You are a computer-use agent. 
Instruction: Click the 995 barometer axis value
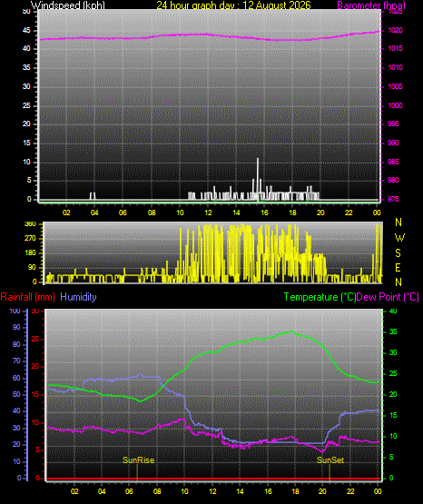point(393,124)
